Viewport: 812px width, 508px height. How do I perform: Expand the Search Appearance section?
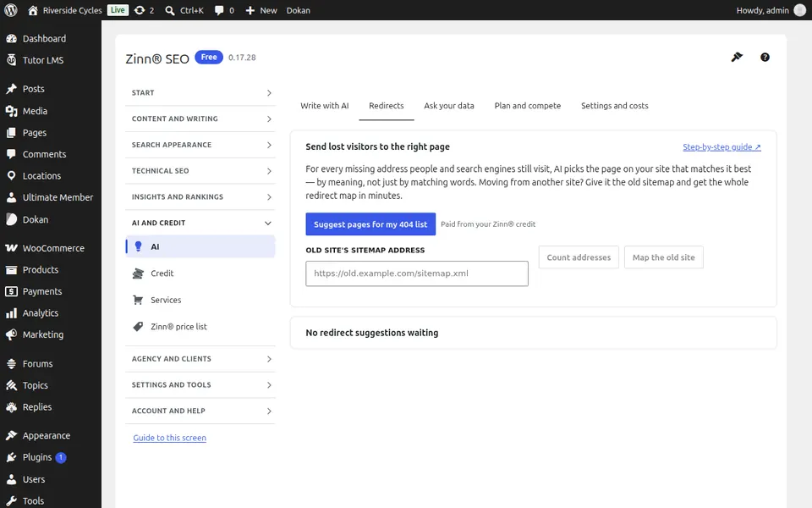pyautogui.click(x=200, y=145)
